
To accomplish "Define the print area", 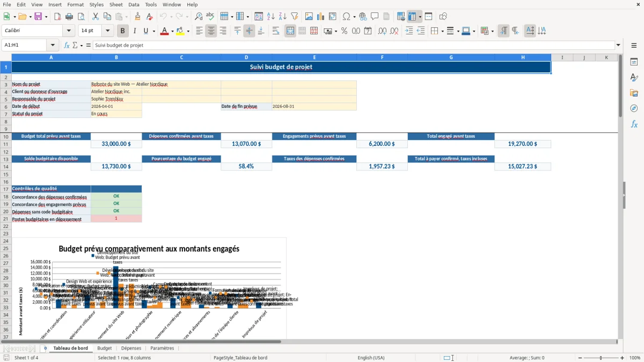I will pos(401,17).
